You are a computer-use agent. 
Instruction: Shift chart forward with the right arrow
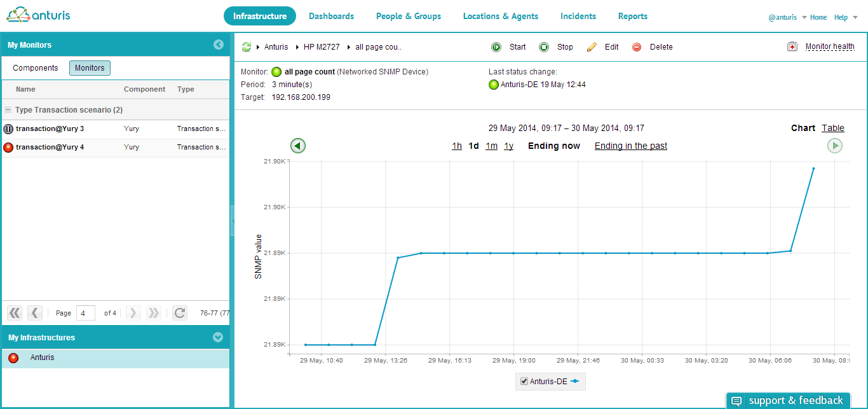[835, 145]
